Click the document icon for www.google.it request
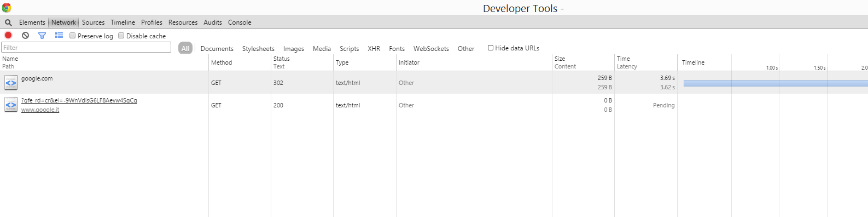This screenshot has width=868, height=217. click(x=11, y=105)
